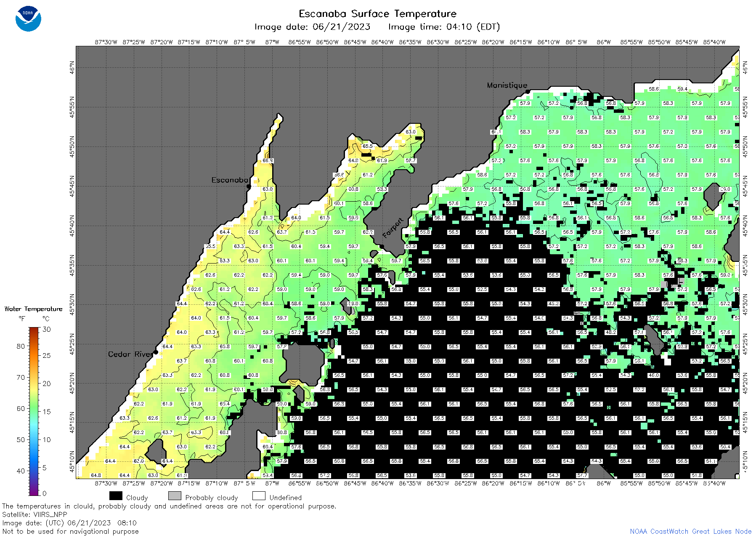Click the 'Escanaba Surface Temperature' title
Screen dimensions: 756x538
pyautogui.click(x=377, y=13)
